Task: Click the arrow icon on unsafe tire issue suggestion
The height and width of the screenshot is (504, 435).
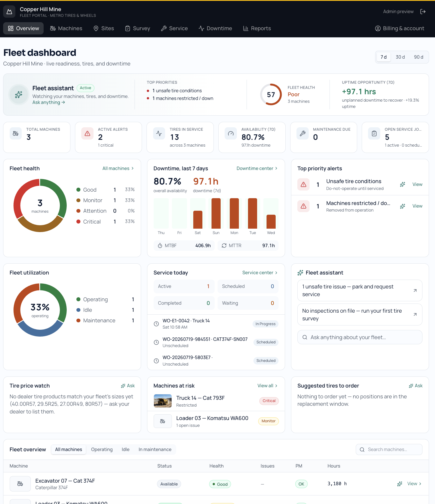Action: (415, 290)
